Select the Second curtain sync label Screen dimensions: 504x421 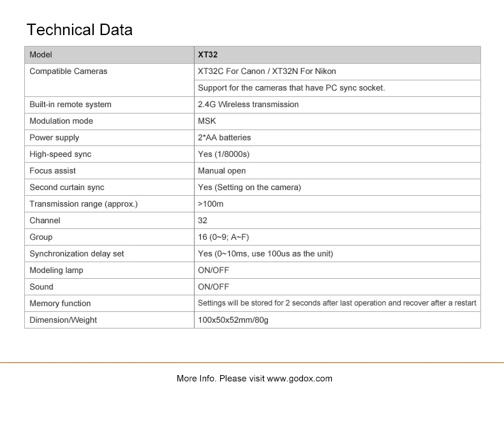[x=66, y=188]
